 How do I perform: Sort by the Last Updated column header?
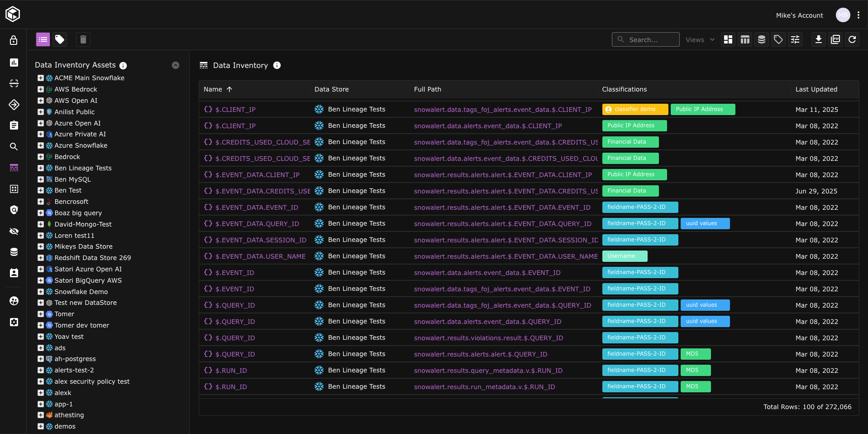(816, 89)
